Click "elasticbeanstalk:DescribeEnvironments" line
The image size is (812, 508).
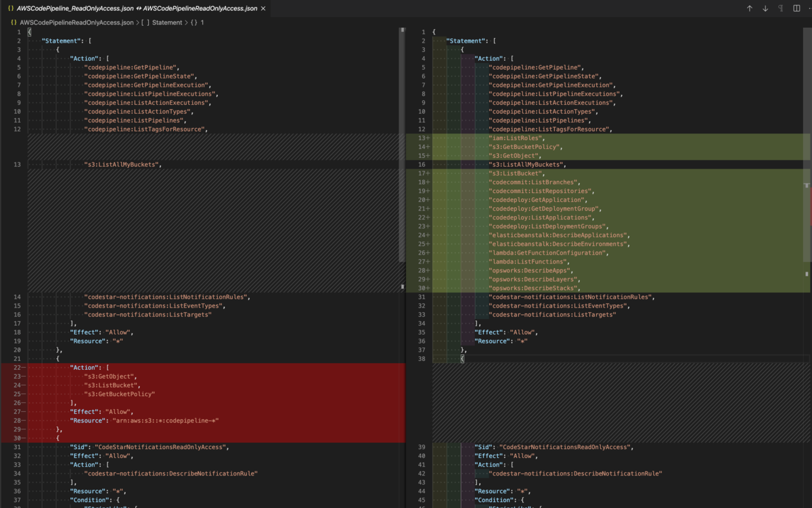[559, 244]
